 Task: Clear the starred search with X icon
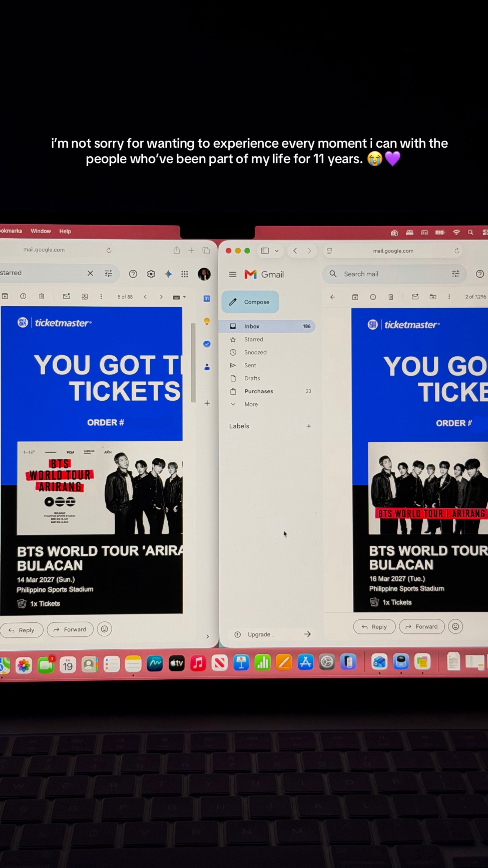[90, 273]
